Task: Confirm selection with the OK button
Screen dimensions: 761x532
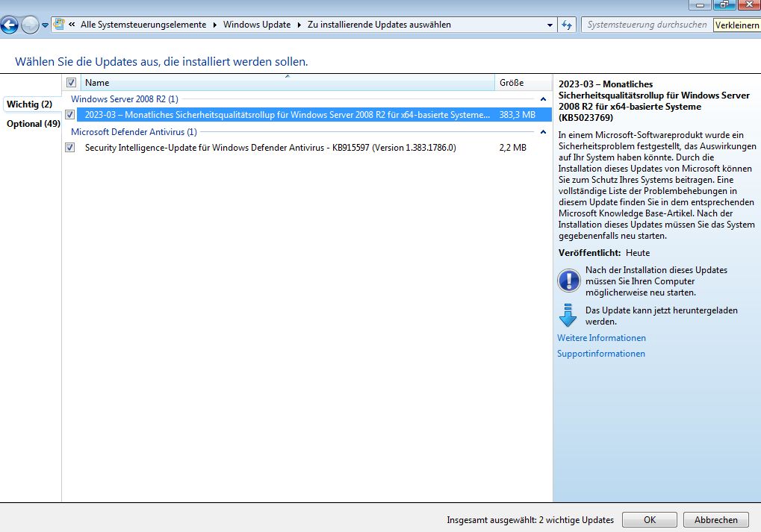Action: (x=650, y=520)
